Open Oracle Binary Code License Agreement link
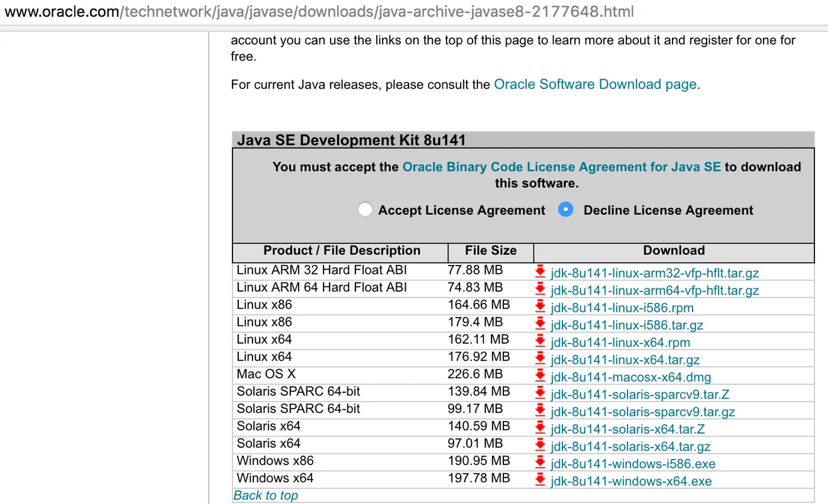 (562, 167)
